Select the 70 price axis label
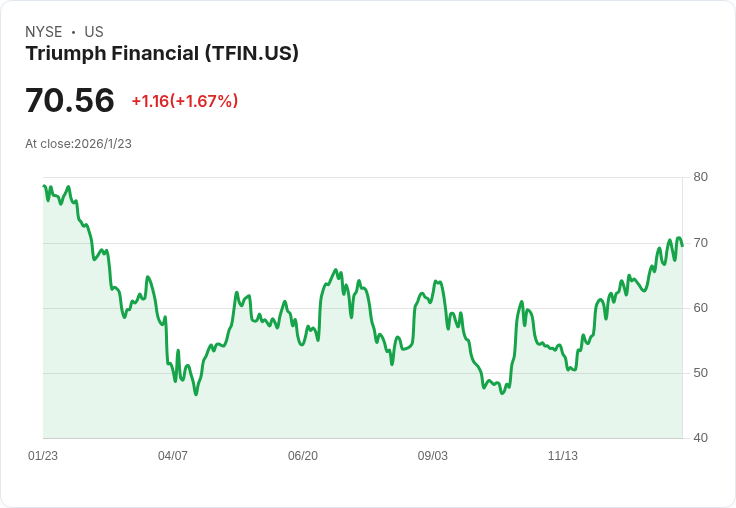The height and width of the screenshot is (508, 736). tap(701, 243)
